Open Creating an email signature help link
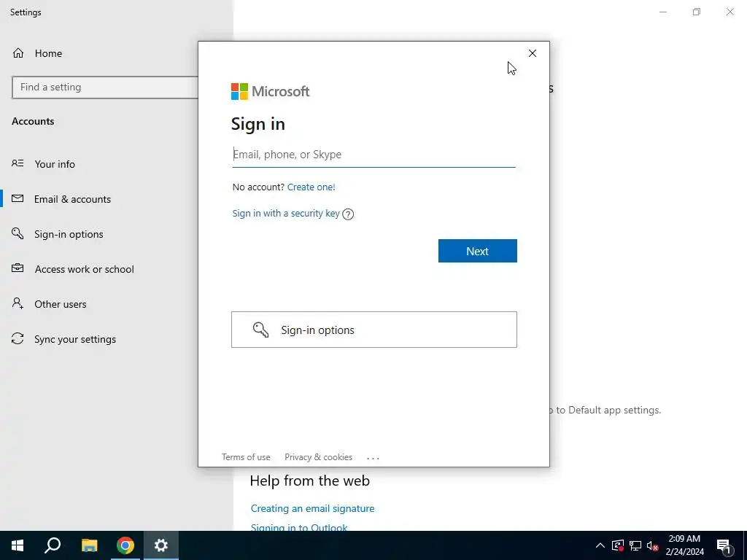 point(312,508)
